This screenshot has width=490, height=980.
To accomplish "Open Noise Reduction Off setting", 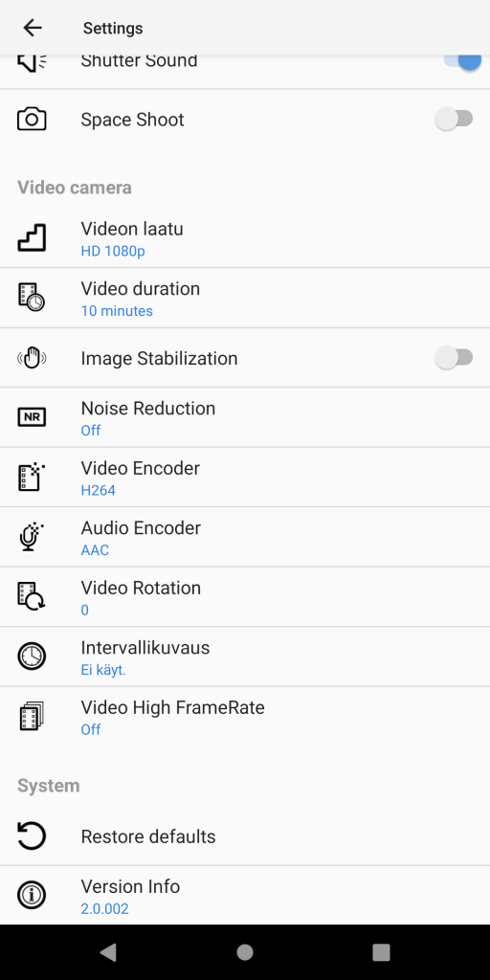I will [245, 417].
